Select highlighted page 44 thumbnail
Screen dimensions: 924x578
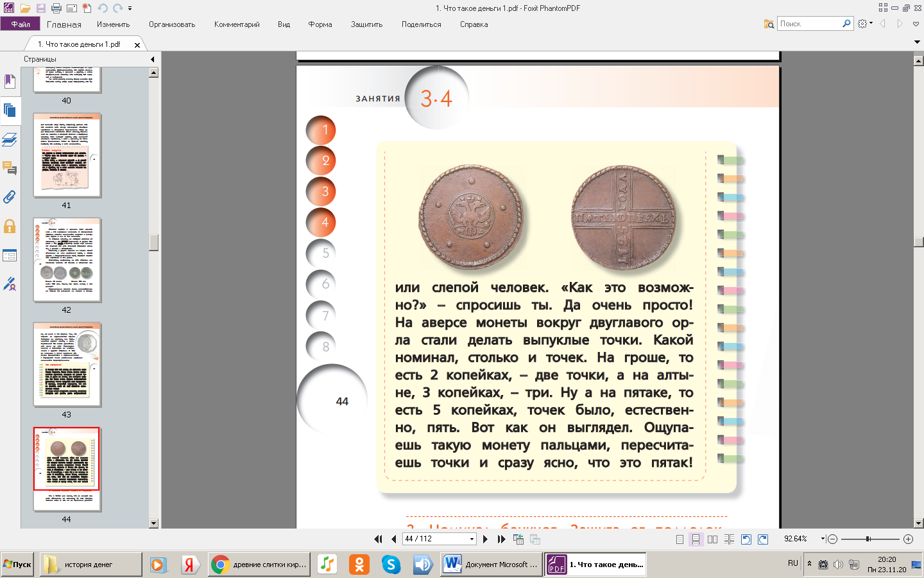click(67, 469)
